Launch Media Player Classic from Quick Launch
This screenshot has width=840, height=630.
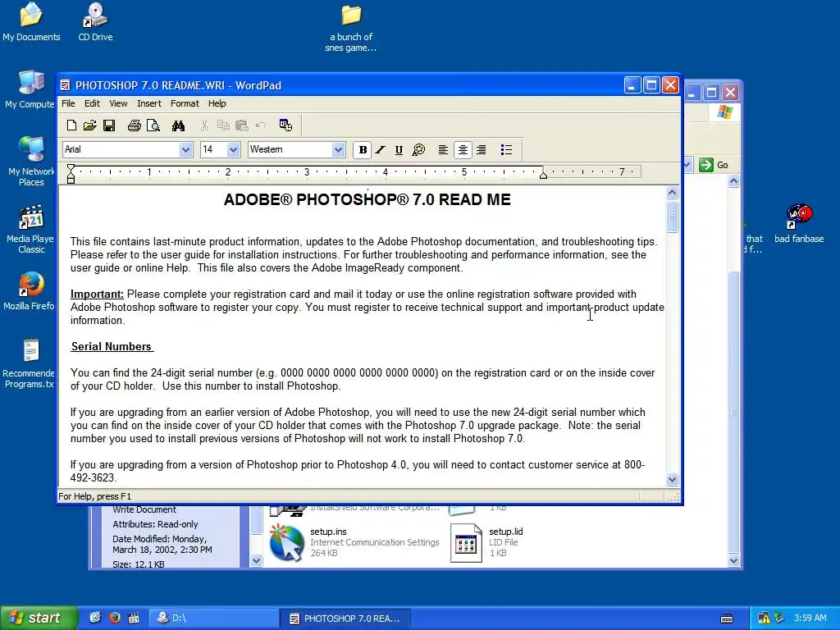[x=134, y=618]
